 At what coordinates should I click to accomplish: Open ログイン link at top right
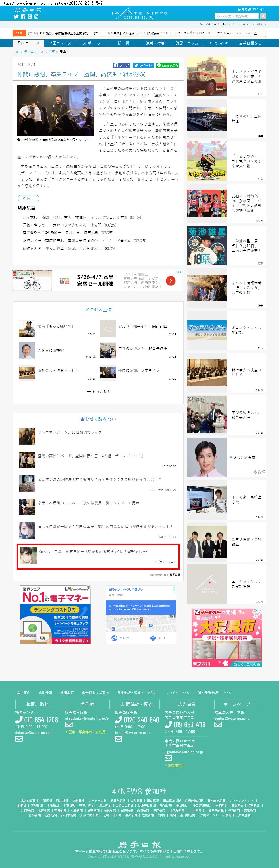259,9
